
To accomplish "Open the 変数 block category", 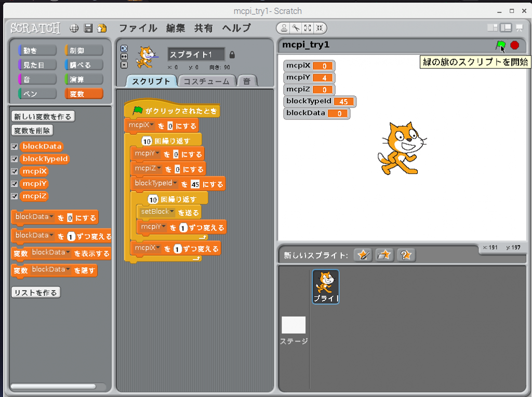I will (x=84, y=93).
